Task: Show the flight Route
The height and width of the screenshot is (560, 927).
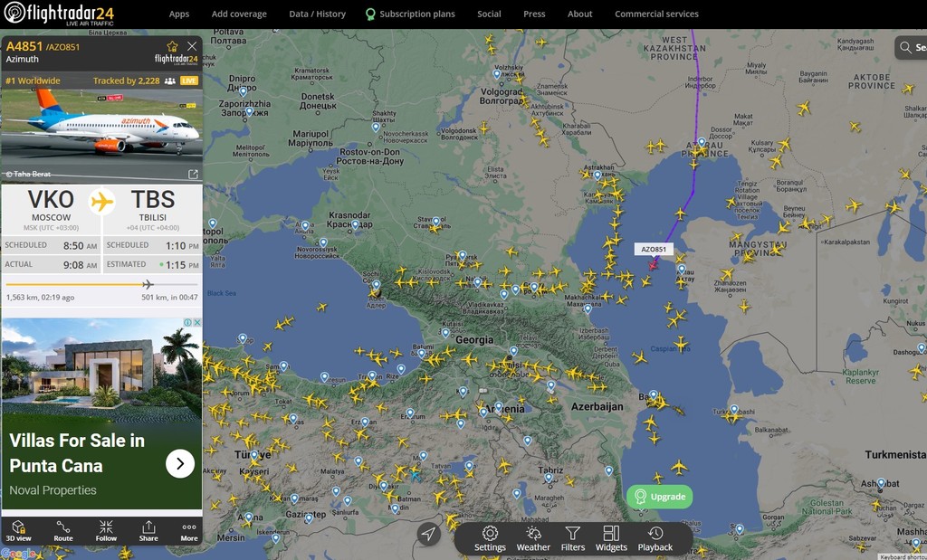Action: pyautogui.click(x=63, y=531)
